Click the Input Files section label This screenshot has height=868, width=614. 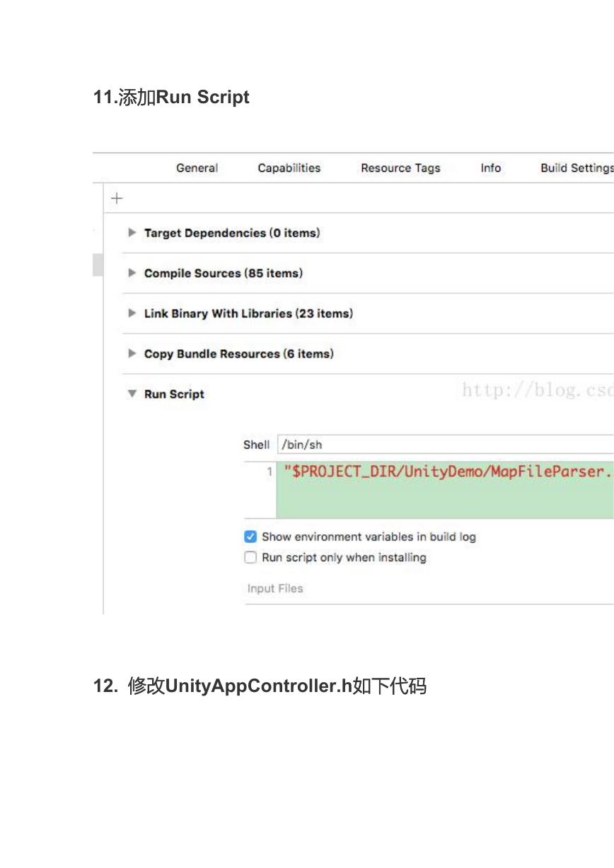tap(275, 588)
